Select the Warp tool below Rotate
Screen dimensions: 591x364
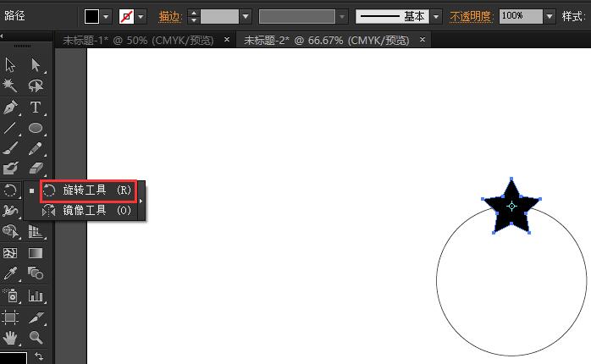(x=10, y=211)
